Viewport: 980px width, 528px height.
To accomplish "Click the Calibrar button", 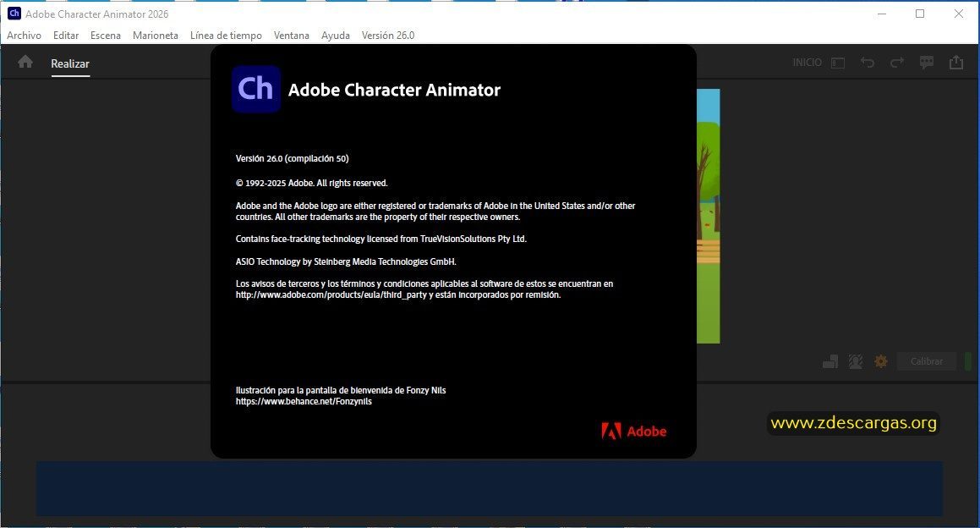I will [926, 361].
